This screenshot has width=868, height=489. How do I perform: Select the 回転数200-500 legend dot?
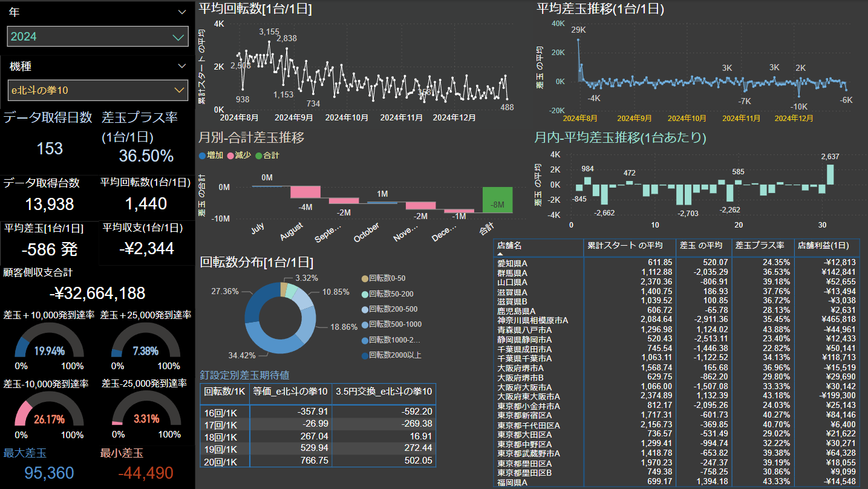click(x=364, y=309)
